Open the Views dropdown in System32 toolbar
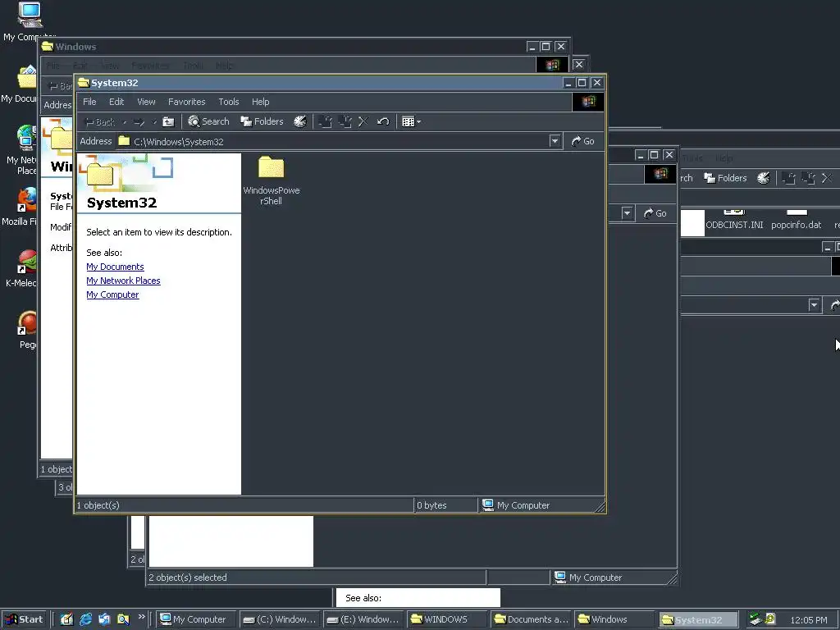This screenshot has width=840, height=630. 412,121
